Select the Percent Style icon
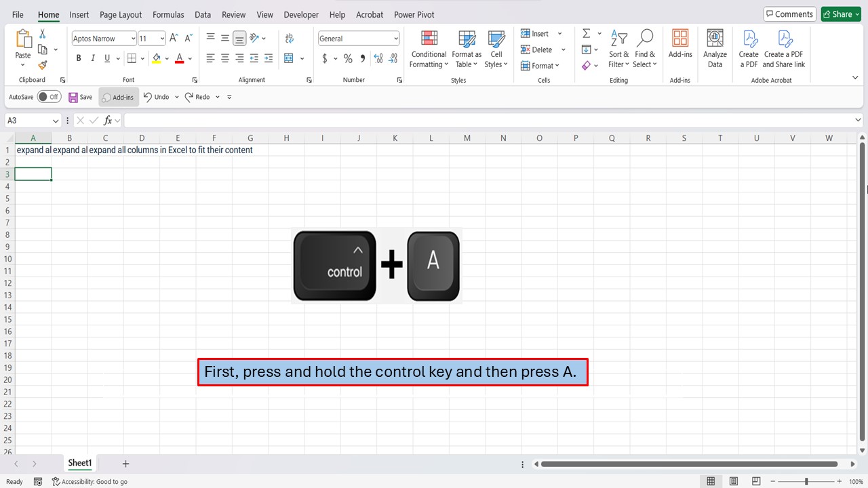Screen dimensions: 868x488 348,58
